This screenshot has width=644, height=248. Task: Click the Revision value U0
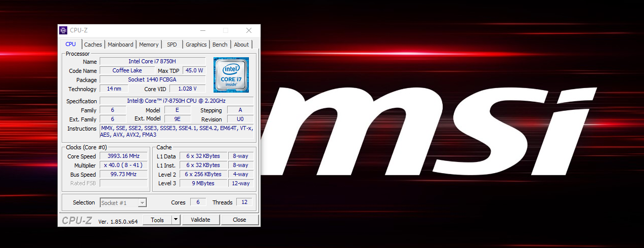tap(240, 119)
